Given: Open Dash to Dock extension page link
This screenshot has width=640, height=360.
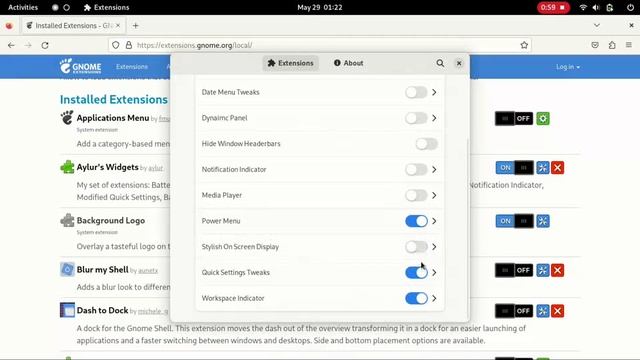Looking at the screenshot, I should coord(102,310).
